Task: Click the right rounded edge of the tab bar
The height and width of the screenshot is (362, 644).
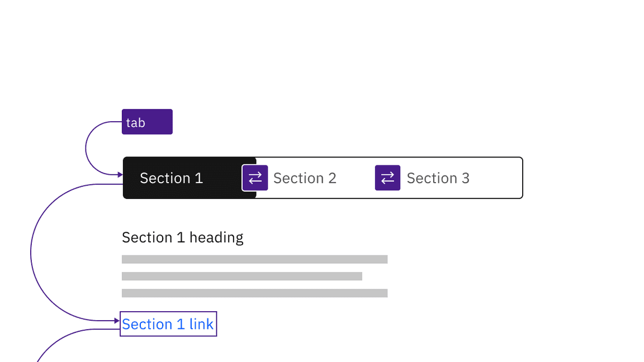Action: point(522,178)
